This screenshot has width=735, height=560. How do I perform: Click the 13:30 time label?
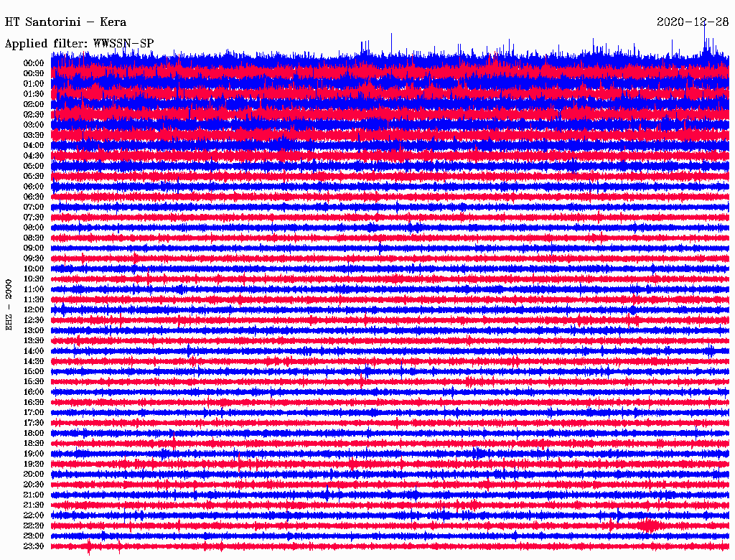pyautogui.click(x=34, y=341)
